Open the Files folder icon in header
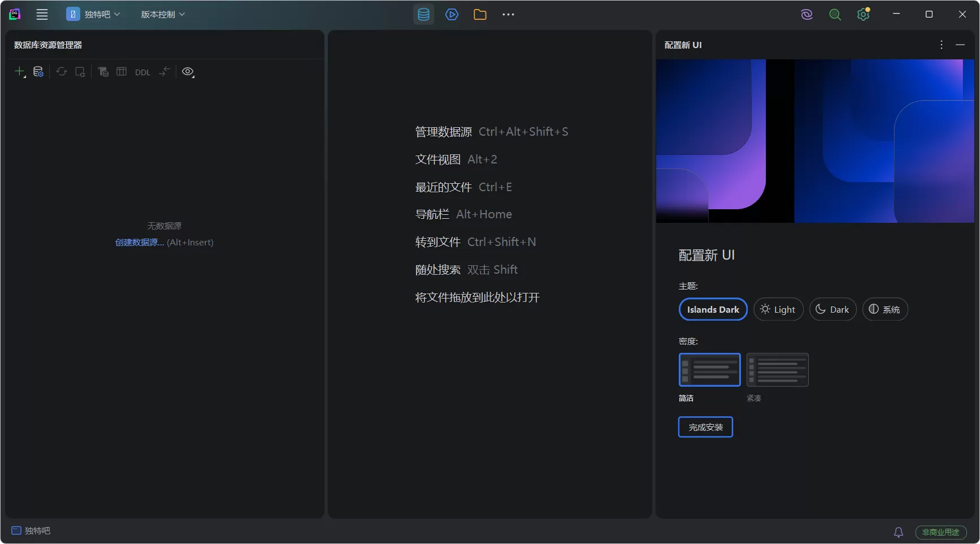The image size is (980, 544). tap(480, 14)
